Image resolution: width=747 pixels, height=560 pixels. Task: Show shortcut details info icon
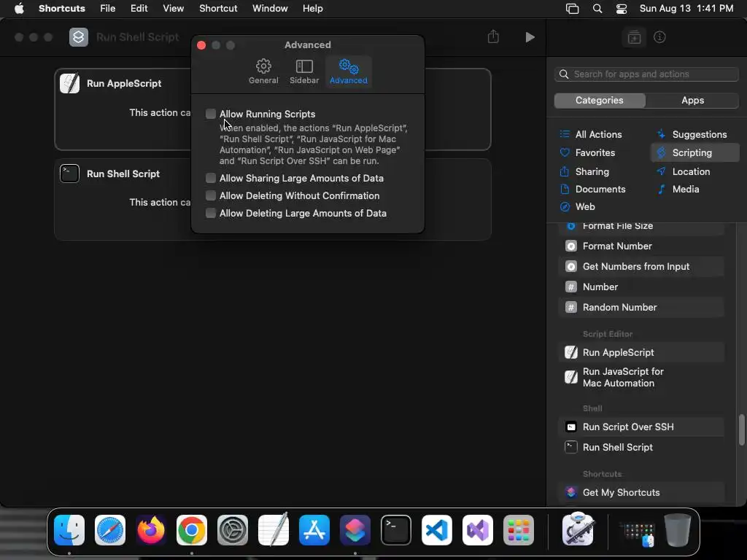[x=659, y=37]
